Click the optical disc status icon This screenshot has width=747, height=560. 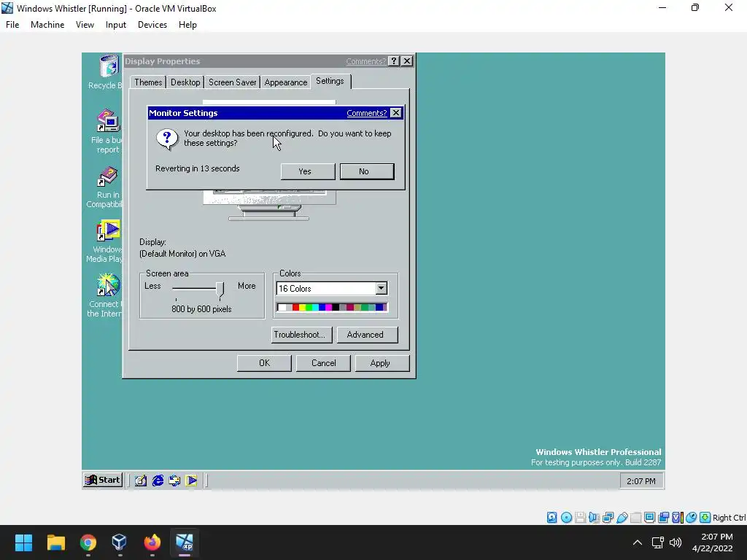coord(566,518)
